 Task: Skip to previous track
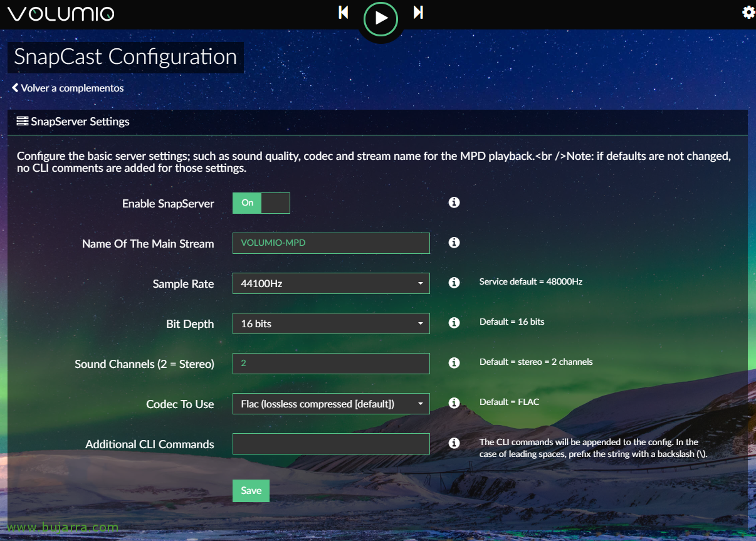click(x=343, y=13)
